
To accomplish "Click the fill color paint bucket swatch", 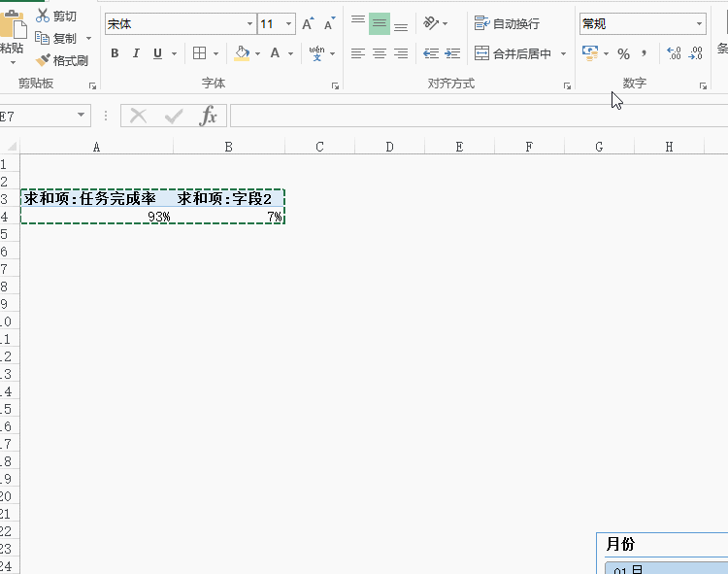I will [x=242, y=53].
